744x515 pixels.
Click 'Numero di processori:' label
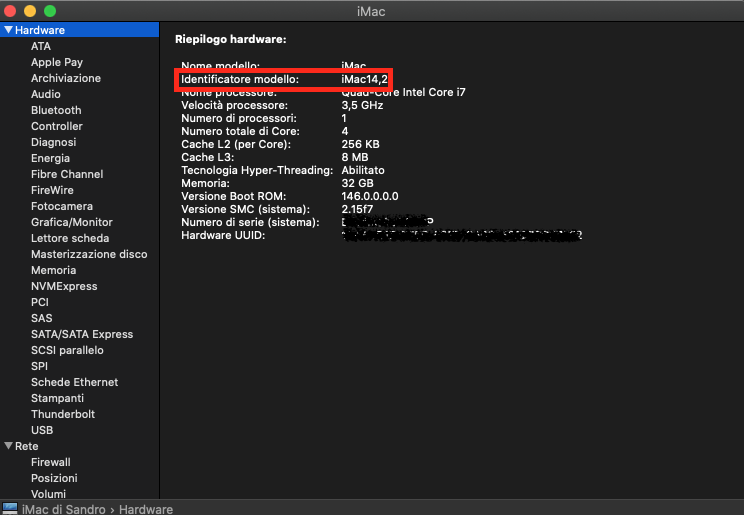pyautogui.click(x=239, y=118)
